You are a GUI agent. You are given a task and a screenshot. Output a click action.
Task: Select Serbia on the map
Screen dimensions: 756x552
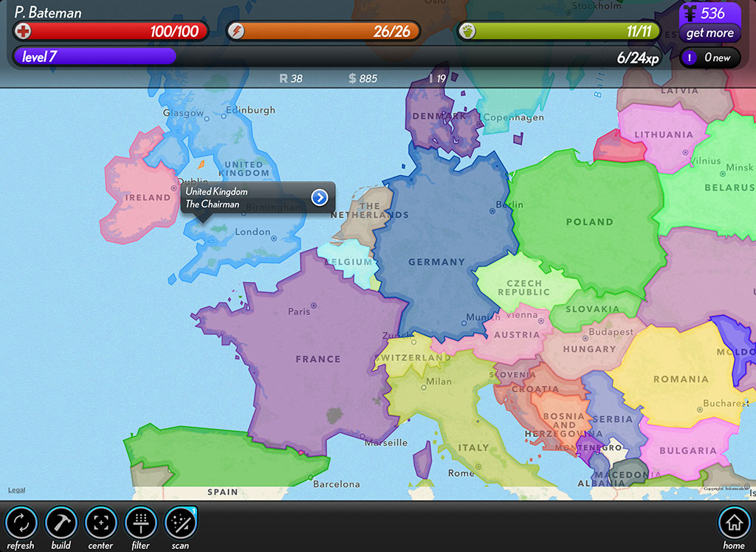click(x=612, y=419)
